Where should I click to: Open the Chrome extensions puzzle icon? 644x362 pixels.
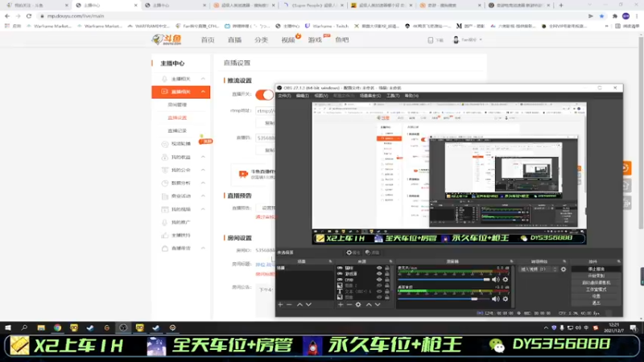(x=615, y=16)
